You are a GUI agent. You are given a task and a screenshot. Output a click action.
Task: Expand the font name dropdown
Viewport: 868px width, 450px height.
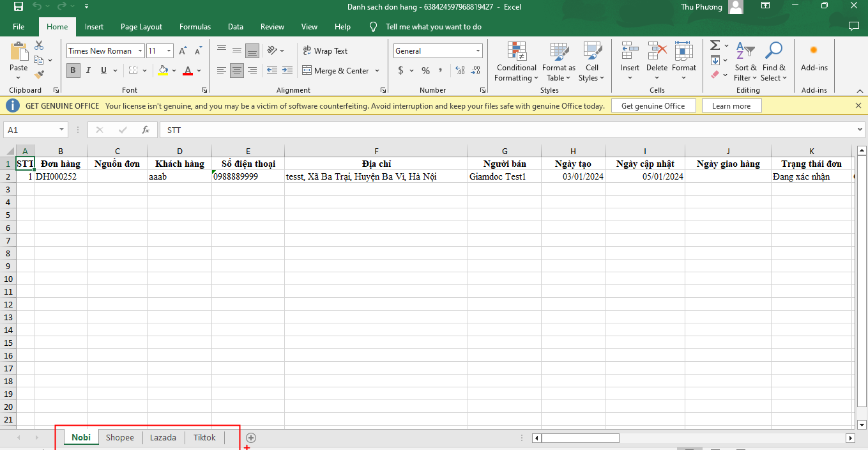pos(141,51)
